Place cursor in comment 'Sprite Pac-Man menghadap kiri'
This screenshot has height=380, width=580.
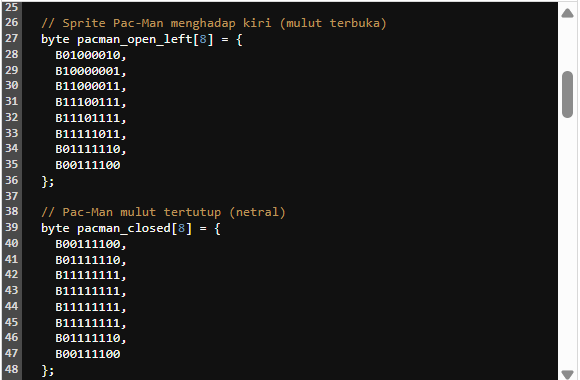pos(166,23)
